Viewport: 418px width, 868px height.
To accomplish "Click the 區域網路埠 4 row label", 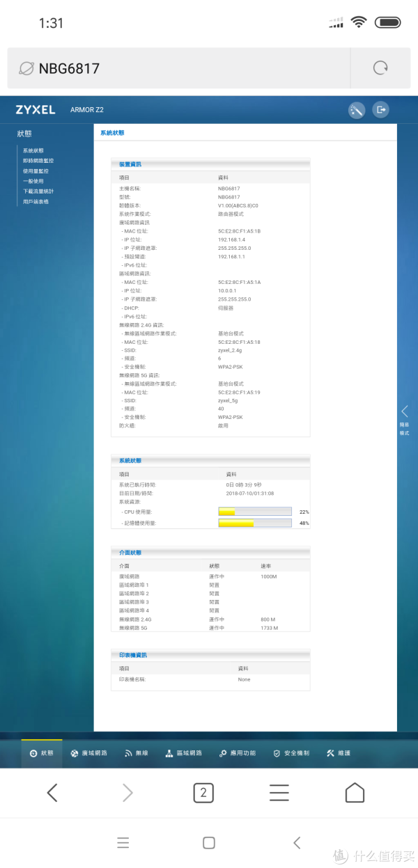I will pos(134,610).
